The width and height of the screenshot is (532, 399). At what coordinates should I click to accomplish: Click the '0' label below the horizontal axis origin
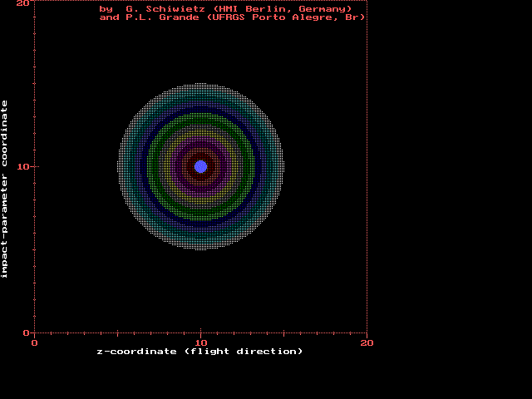(34, 343)
